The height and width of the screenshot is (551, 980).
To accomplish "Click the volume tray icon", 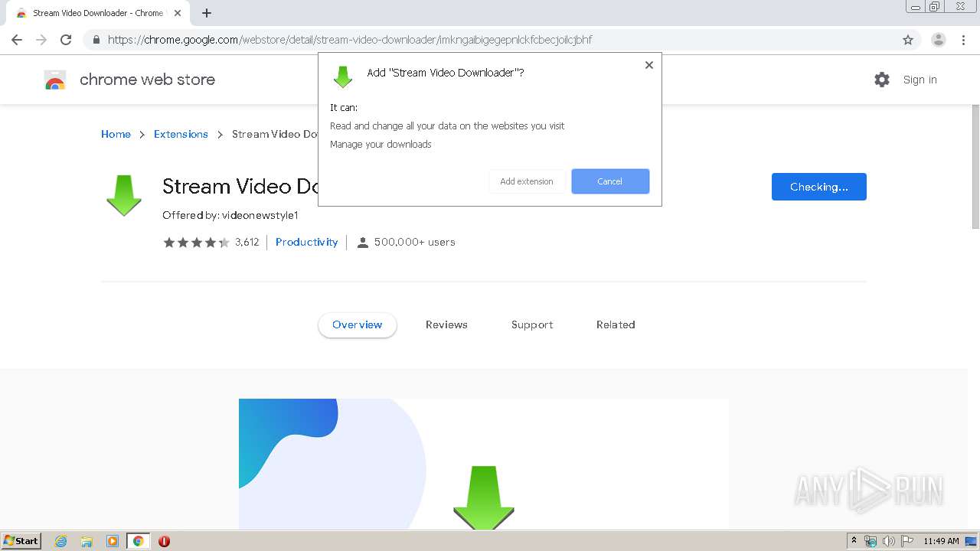I will coord(889,541).
